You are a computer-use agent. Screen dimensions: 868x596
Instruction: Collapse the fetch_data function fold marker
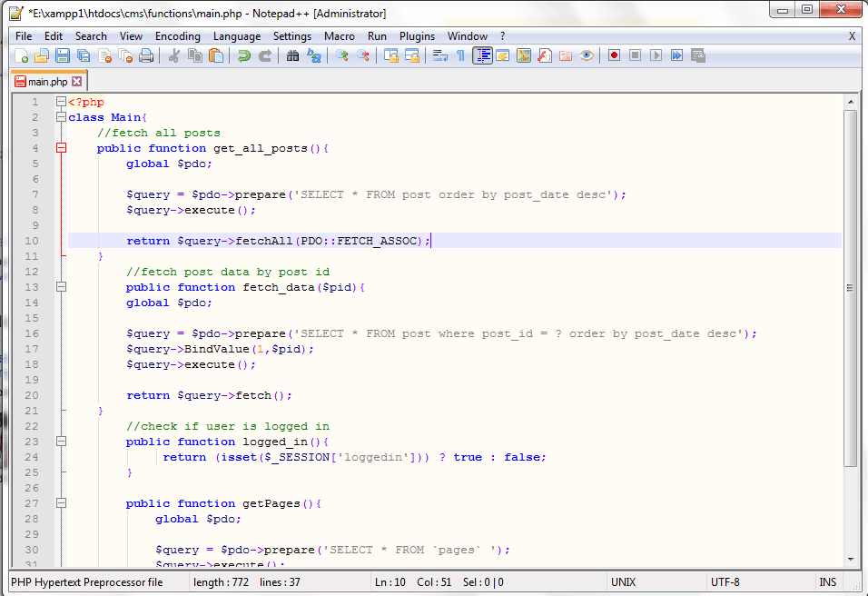[61, 287]
